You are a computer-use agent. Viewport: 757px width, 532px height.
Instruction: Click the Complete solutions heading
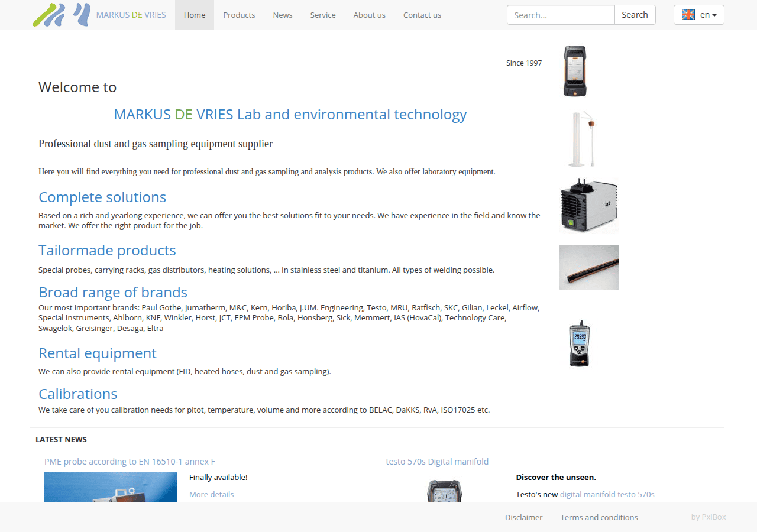pyautogui.click(x=102, y=197)
